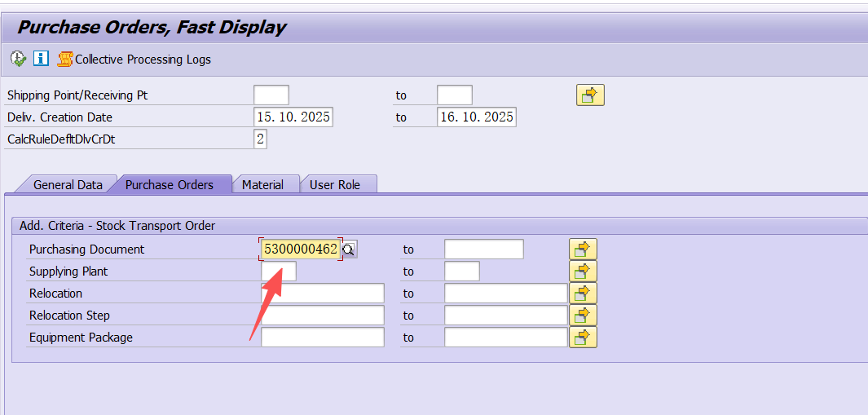Click the Deliv. Creation Date to field

(x=477, y=117)
